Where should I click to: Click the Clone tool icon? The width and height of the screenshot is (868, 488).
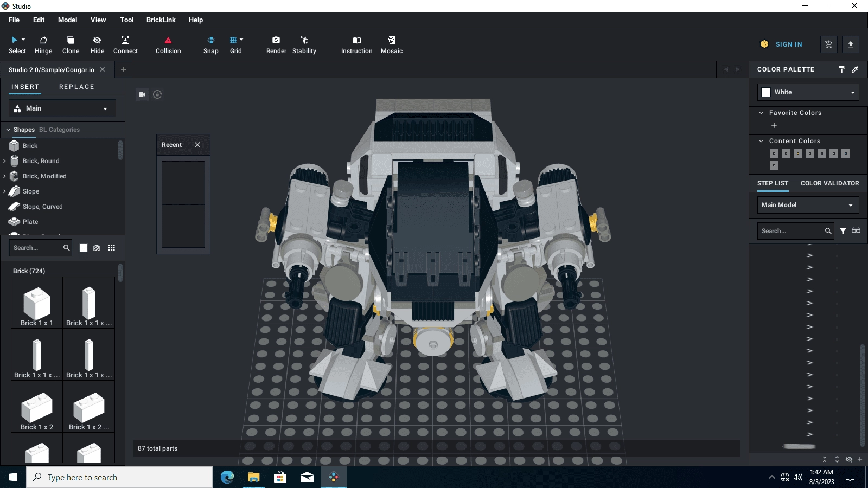coord(71,40)
